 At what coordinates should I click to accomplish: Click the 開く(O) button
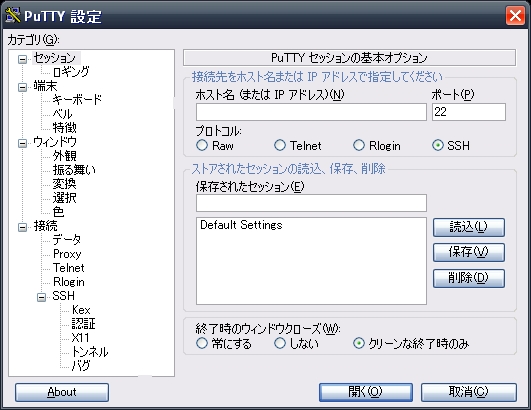[366, 392]
